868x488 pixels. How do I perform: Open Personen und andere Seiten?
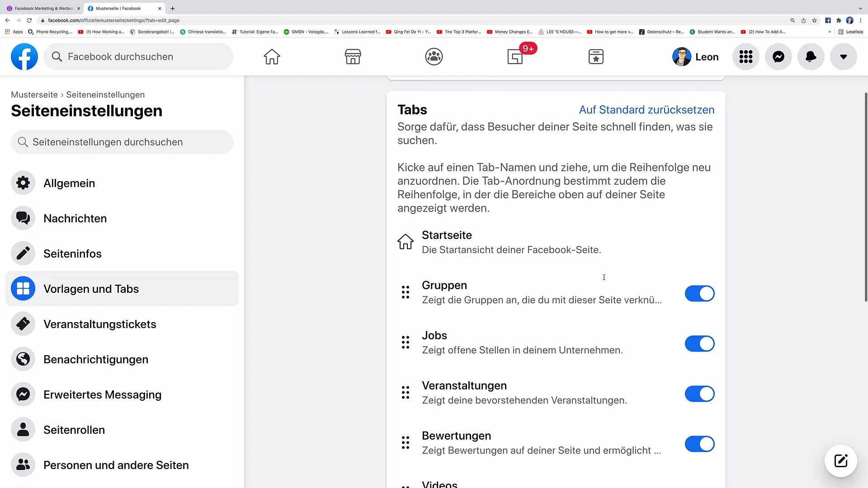pyautogui.click(x=122, y=465)
